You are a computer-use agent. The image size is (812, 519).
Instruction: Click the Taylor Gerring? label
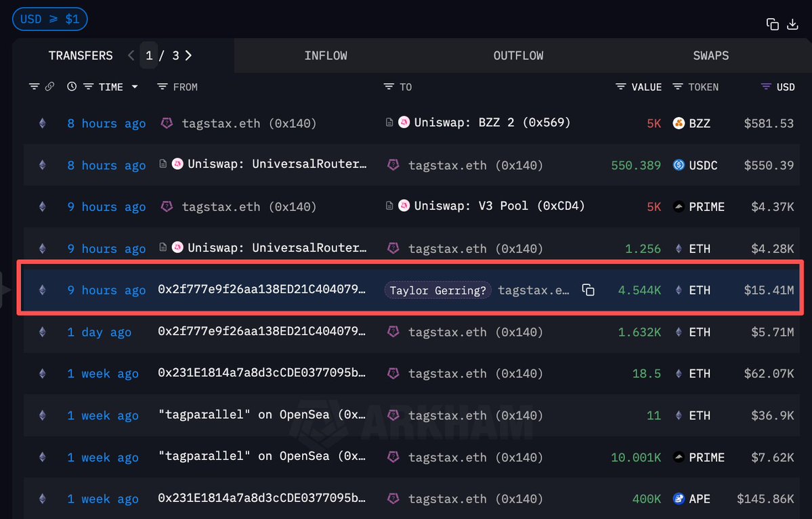438,290
